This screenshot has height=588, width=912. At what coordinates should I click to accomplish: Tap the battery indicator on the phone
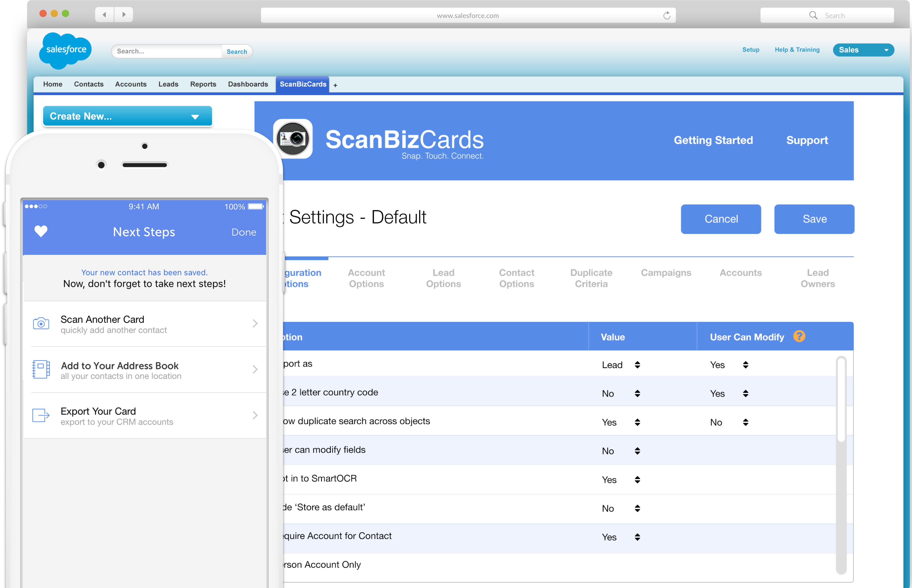(x=255, y=207)
